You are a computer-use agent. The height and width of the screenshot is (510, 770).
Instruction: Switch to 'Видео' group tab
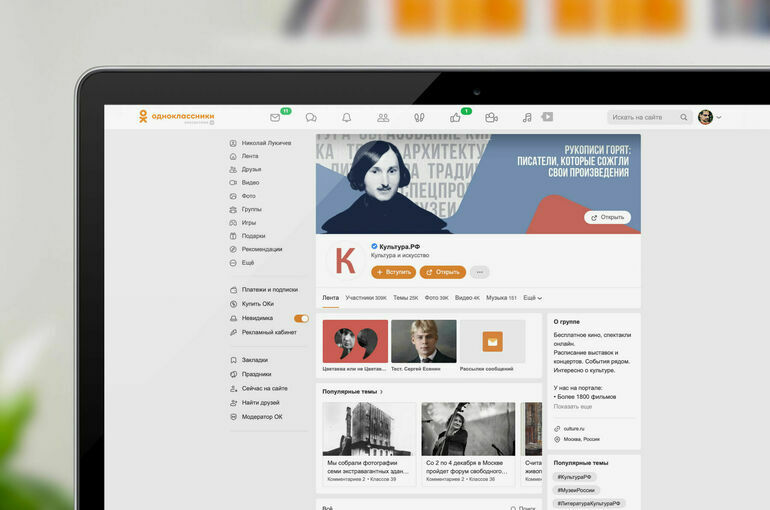tap(467, 298)
